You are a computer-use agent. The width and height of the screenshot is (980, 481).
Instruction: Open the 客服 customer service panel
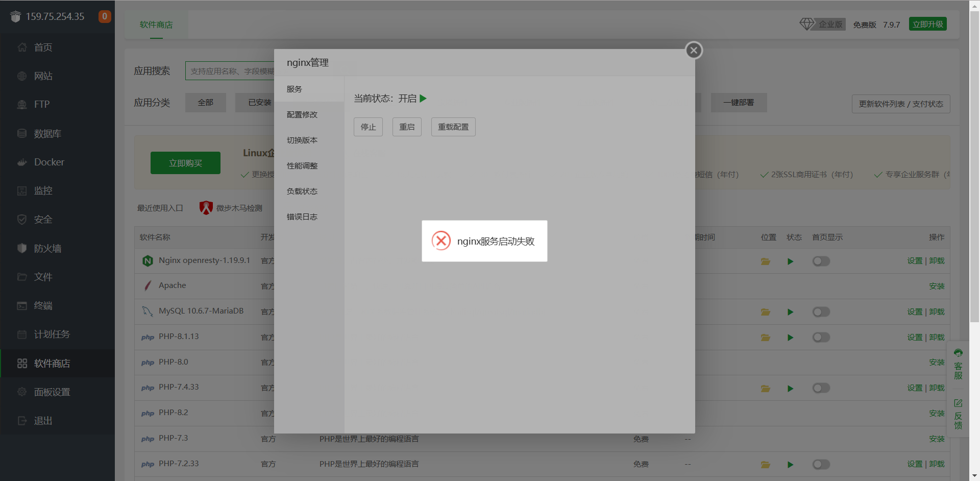point(958,364)
